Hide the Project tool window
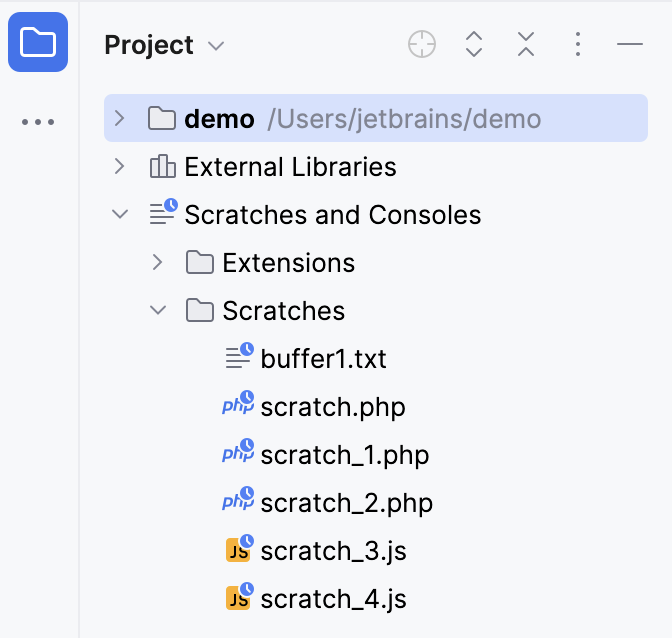 click(x=629, y=44)
